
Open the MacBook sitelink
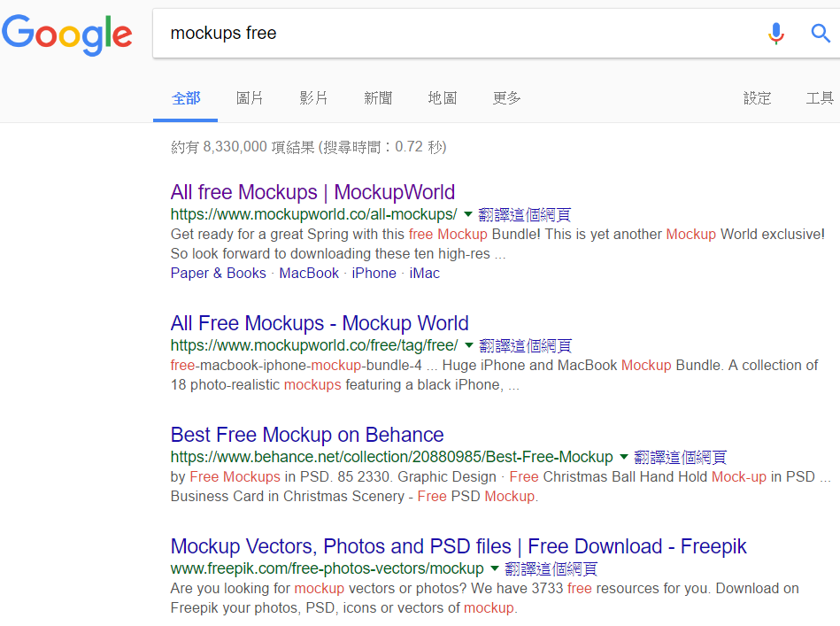coord(309,273)
